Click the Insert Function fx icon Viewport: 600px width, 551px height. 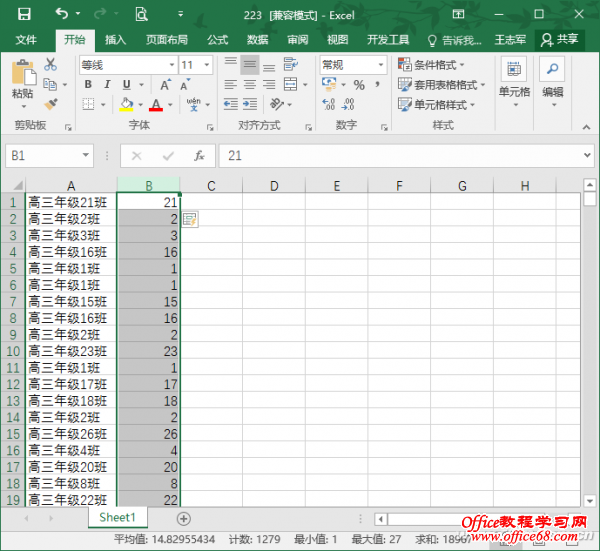point(199,156)
